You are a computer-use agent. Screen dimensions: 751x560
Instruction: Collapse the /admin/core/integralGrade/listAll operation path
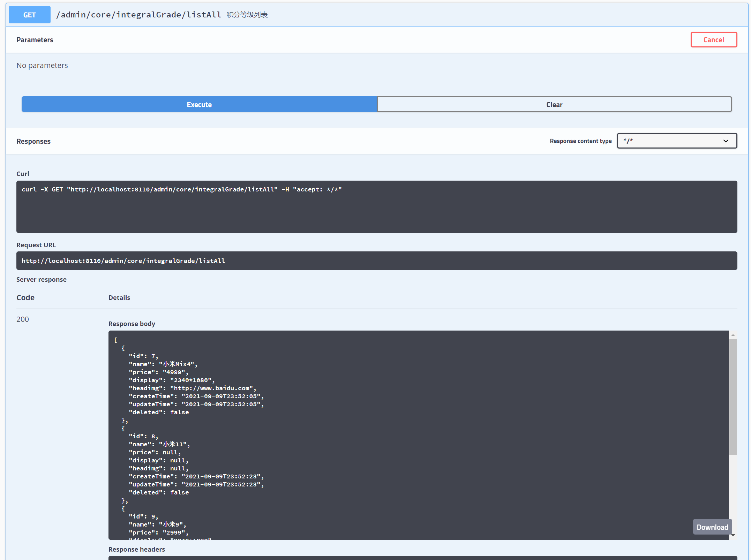pos(138,15)
